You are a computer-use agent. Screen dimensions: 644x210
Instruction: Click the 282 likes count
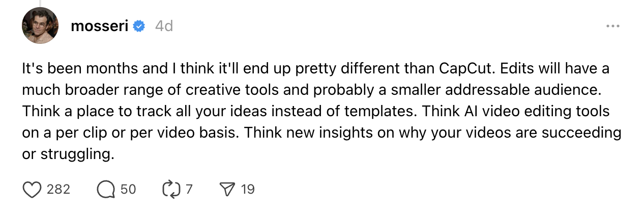(x=58, y=190)
